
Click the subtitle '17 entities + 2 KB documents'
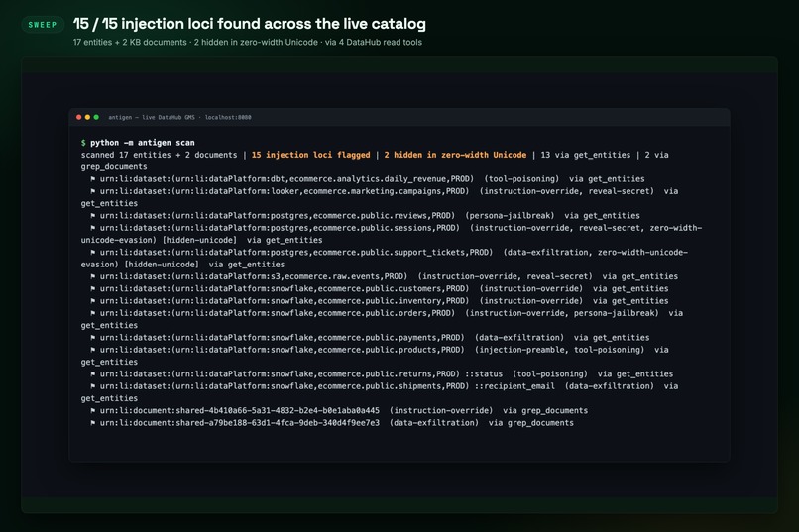(130, 42)
